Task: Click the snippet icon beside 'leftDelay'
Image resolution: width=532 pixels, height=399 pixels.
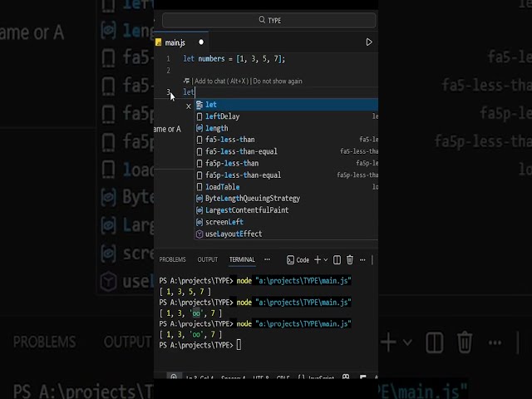Action: pyautogui.click(x=199, y=116)
